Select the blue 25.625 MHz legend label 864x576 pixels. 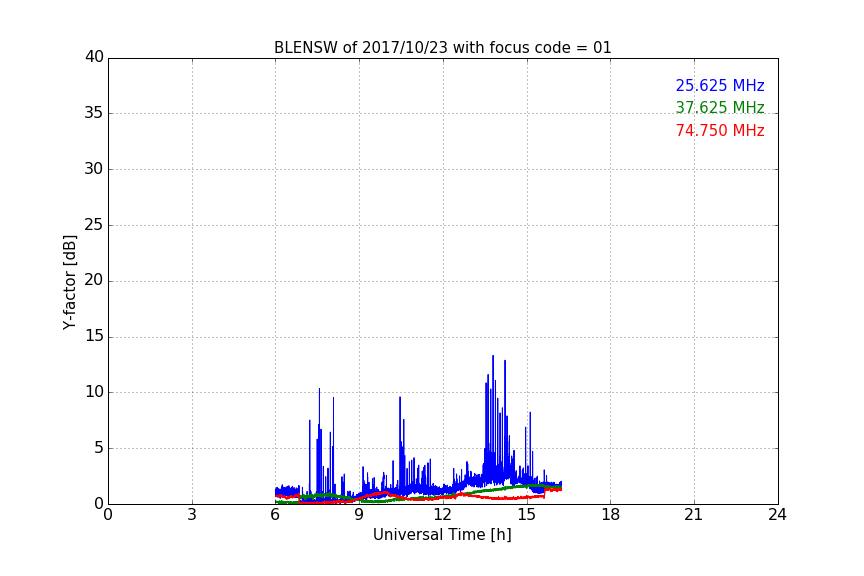click(x=720, y=85)
